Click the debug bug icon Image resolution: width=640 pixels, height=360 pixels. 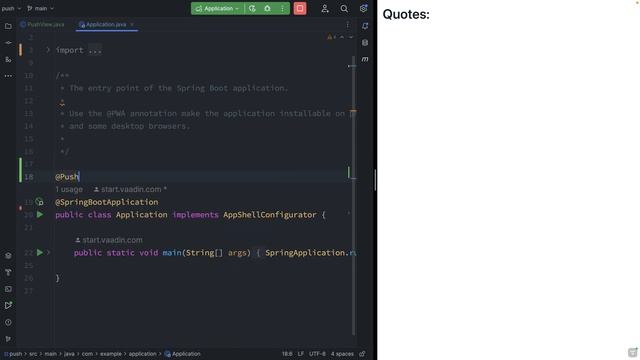click(267, 9)
